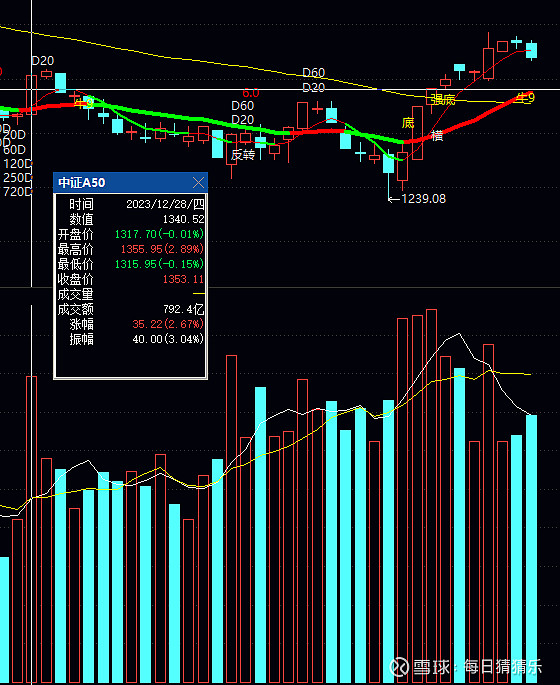This screenshot has width=560, height=685.
Task: Select the 250D moving average label
Action: (x=17, y=178)
